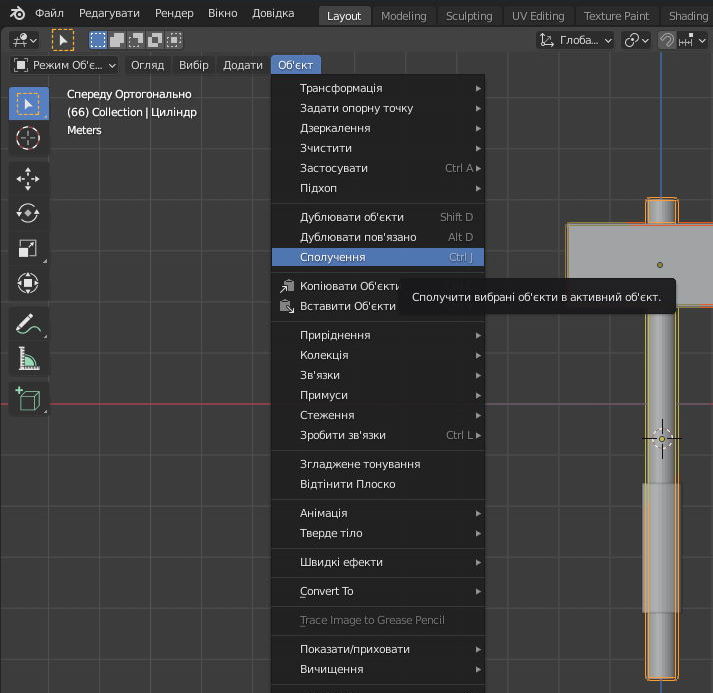Switch to the Modeling workspace tab
713x693 pixels.
(x=404, y=16)
